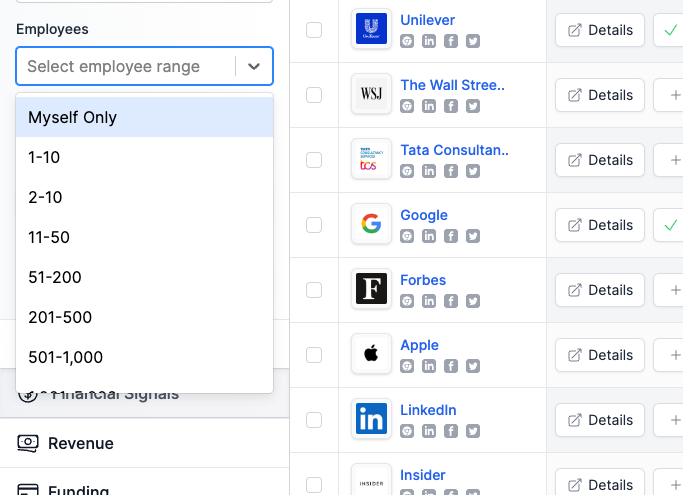Open Google's LinkedIn icon
The height and width of the screenshot is (495, 683).
click(429, 236)
